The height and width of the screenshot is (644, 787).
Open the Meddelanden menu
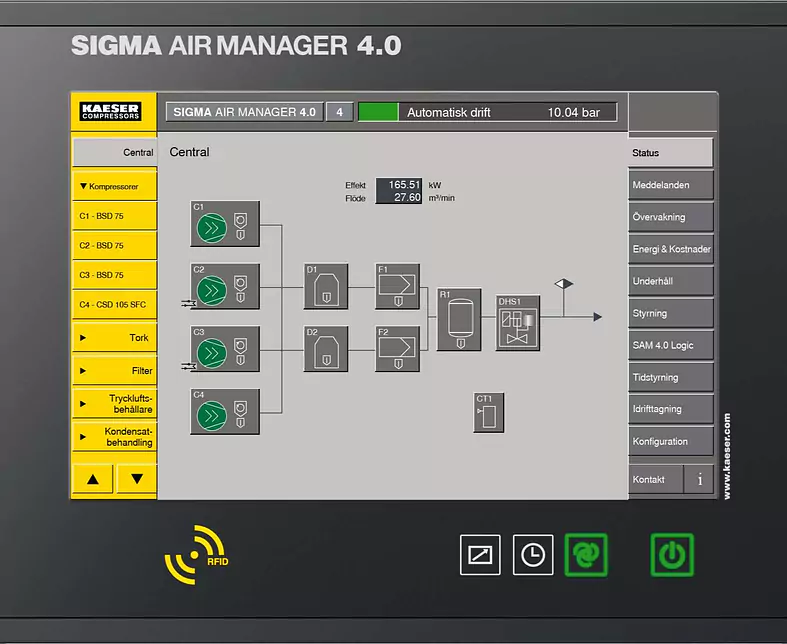(x=670, y=186)
